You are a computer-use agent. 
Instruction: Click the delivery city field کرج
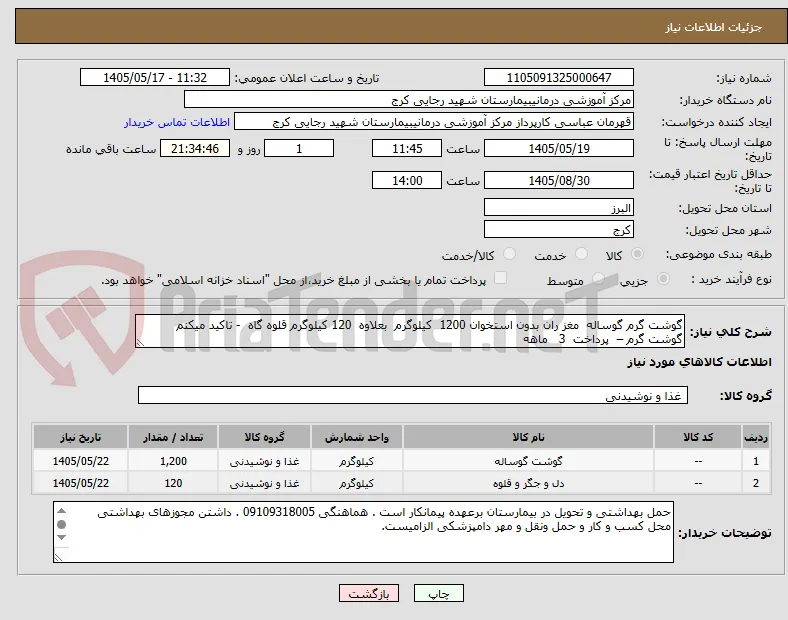point(558,229)
